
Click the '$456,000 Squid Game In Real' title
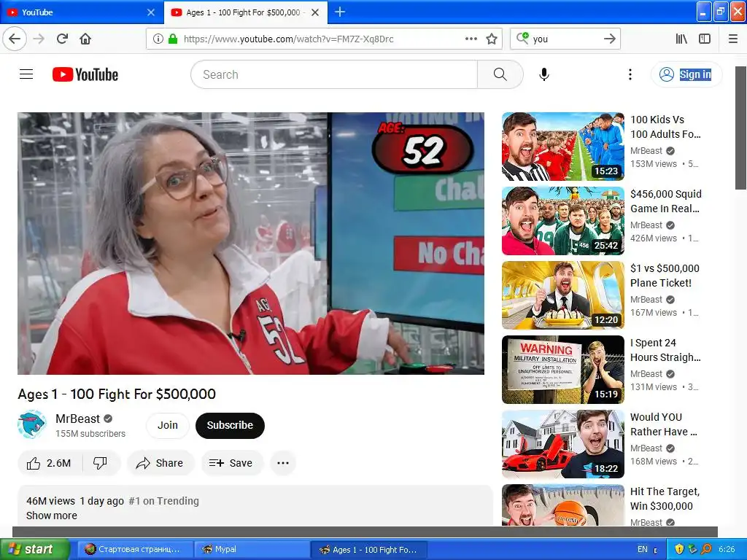[665, 201]
